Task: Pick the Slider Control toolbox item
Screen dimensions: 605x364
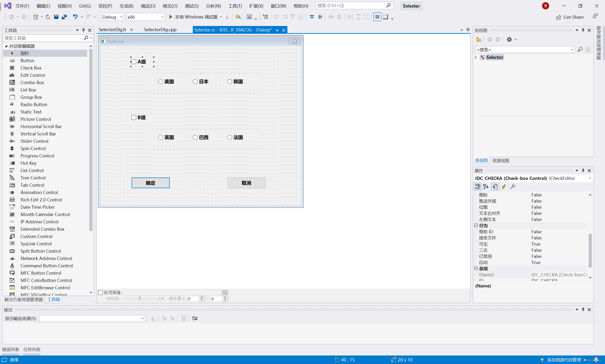Action: coord(34,141)
